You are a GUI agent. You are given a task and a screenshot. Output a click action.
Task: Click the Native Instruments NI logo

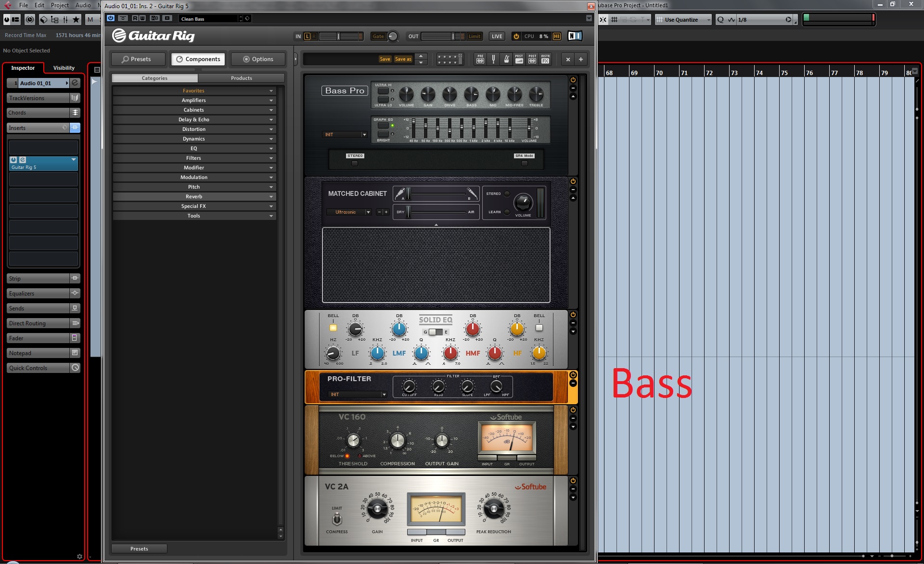point(575,36)
